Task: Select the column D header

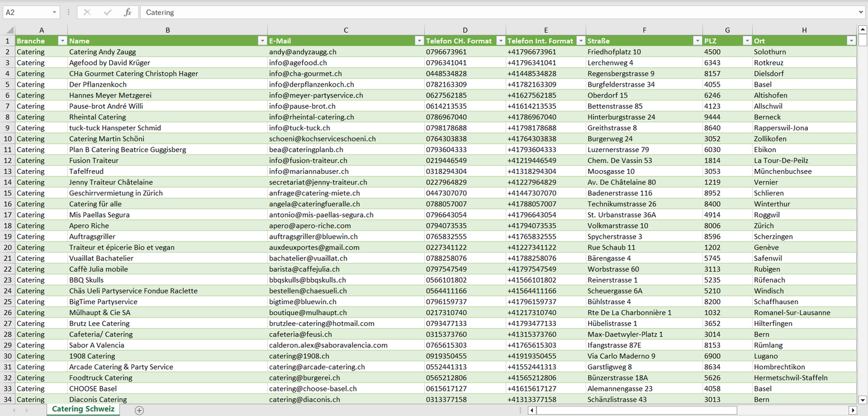Action: click(465, 30)
